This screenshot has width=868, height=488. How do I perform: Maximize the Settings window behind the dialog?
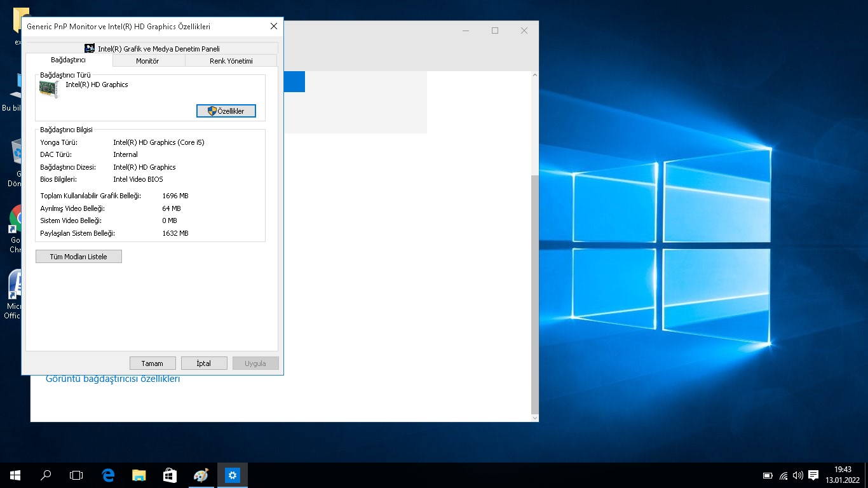point(495,30)
